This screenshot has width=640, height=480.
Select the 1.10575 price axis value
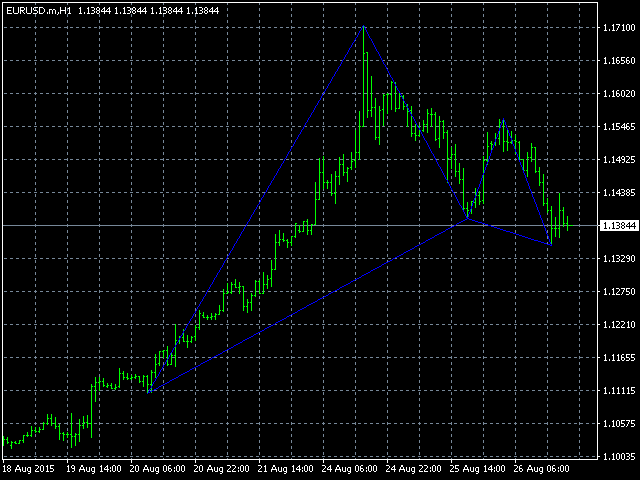coord(619,424)
